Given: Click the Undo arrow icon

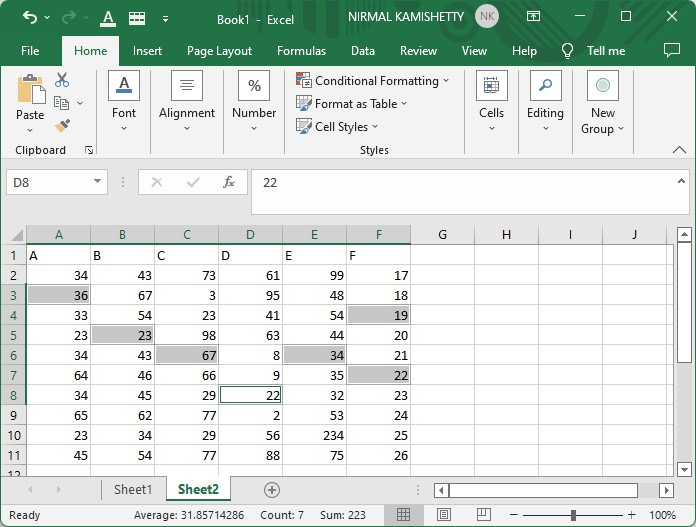Looking at the screenshot, I should coord(30,18).
